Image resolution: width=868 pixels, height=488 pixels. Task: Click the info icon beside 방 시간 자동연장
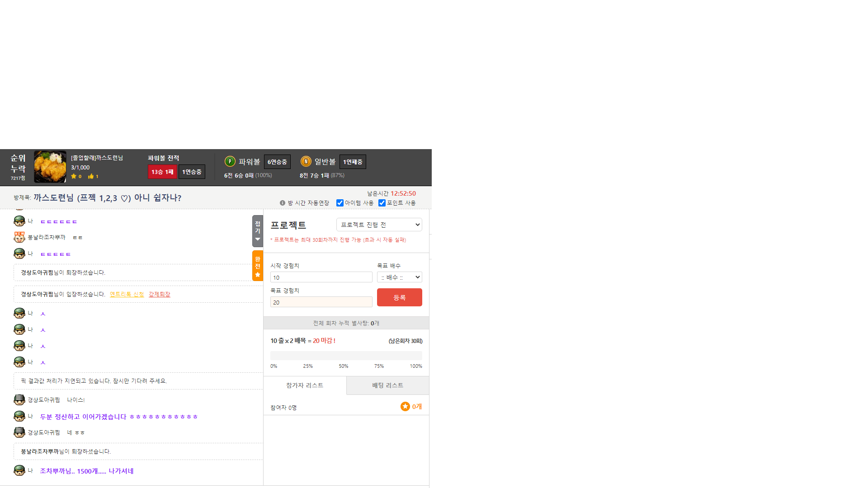(283, 203)
